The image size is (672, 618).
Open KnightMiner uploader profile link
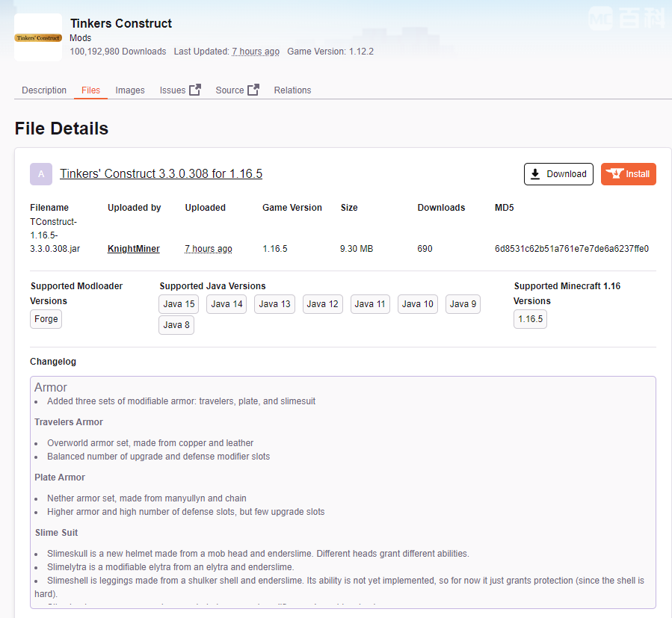click(134, 249)
